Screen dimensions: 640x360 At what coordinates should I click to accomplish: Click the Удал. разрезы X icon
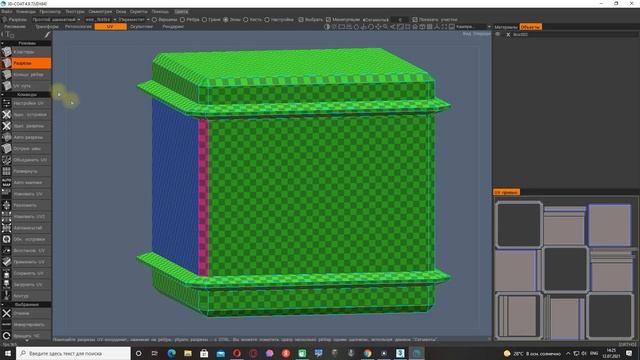[6, 126]
